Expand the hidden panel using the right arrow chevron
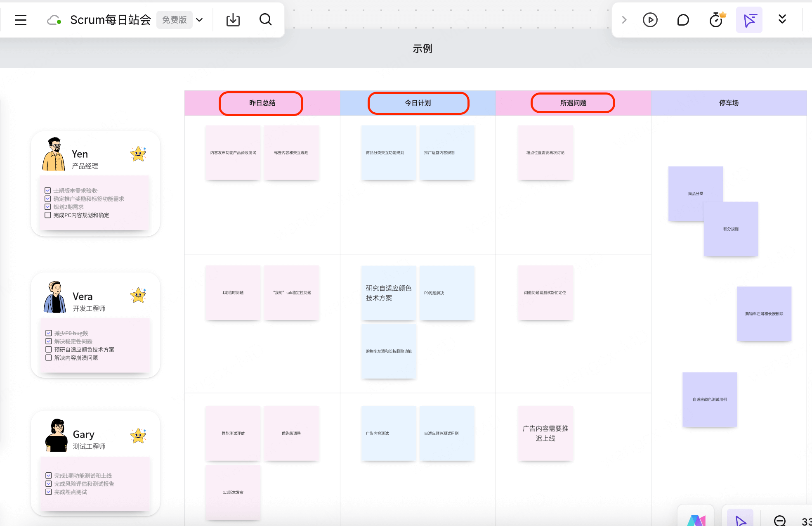 click(624, 19)
